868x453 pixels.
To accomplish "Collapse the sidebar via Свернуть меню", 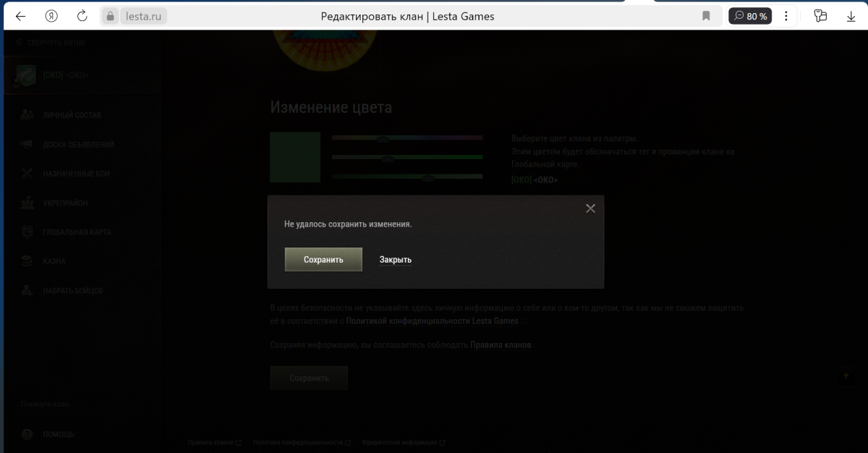I will [51, 43].
